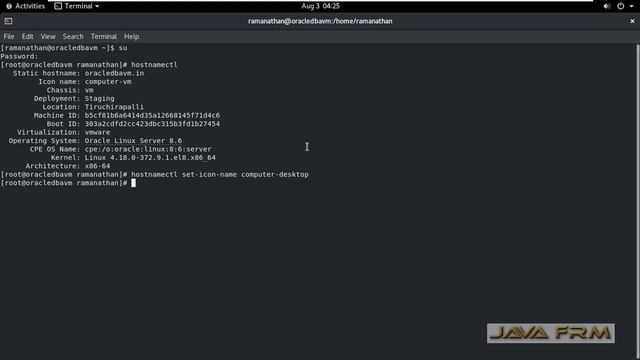This screenshot has height=360, width=640.
Task: Click the kernel version 'Linux 4.18.0-372.9.1.el8.x86_64'
Action: click(x=150, y=158)
